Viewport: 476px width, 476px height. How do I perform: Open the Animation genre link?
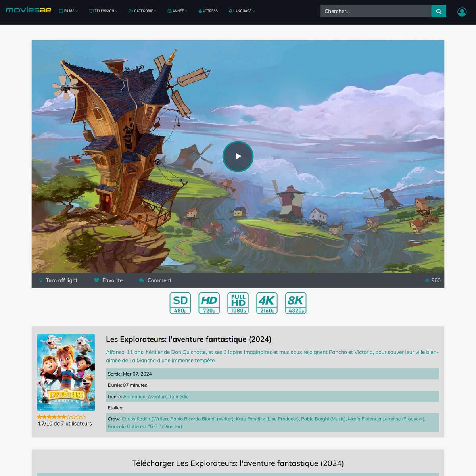[x=134, y=397]
